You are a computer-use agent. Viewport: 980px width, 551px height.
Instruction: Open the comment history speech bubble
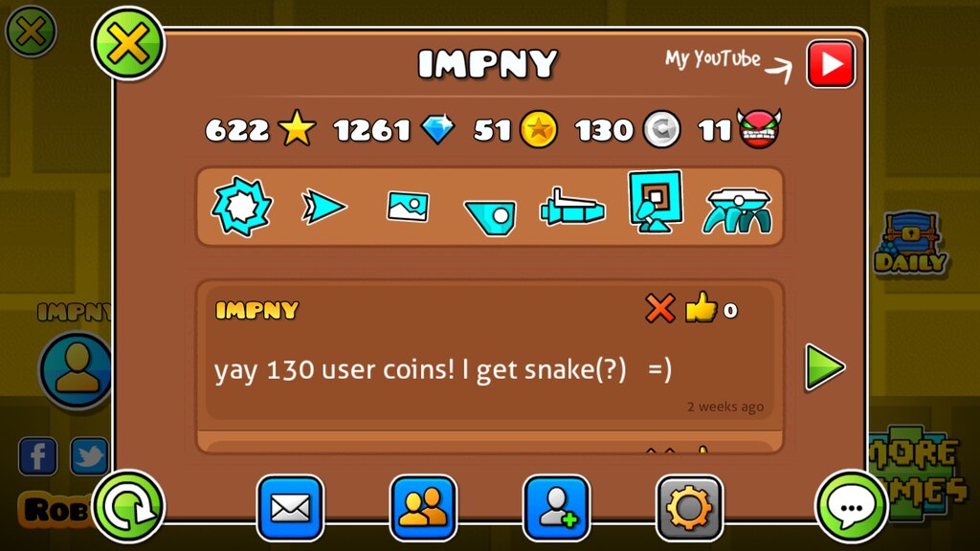pos(852,507)
